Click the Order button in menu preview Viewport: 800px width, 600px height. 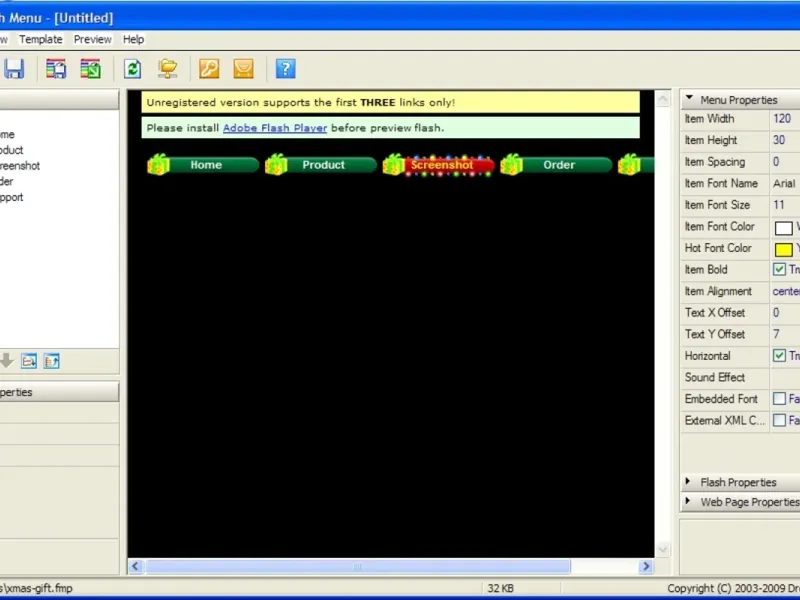click(556, 165)
